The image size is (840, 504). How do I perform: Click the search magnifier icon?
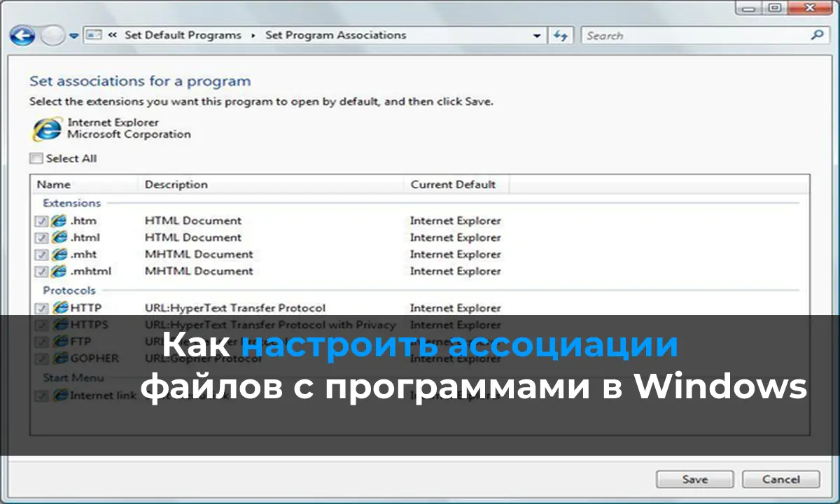[817, 34]
